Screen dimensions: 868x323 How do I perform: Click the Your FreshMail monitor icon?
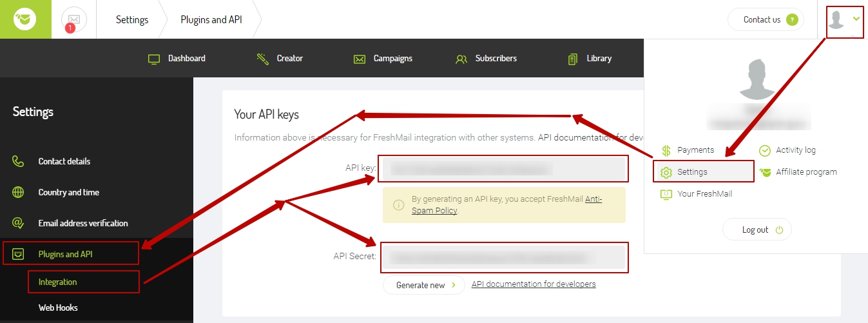(666, 194)
